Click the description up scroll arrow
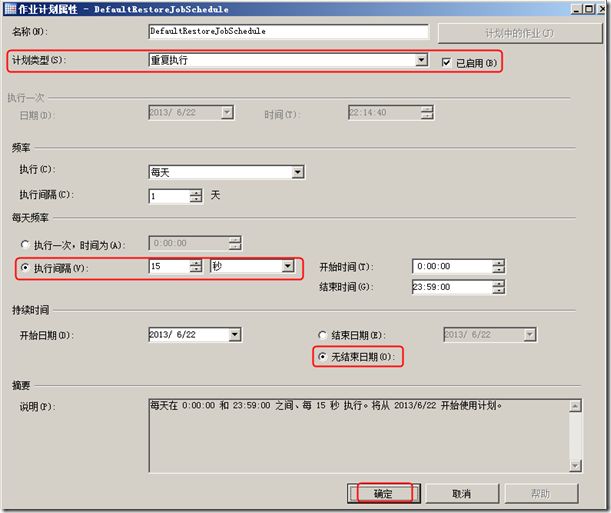611x513 pixels. pos(575,406)
